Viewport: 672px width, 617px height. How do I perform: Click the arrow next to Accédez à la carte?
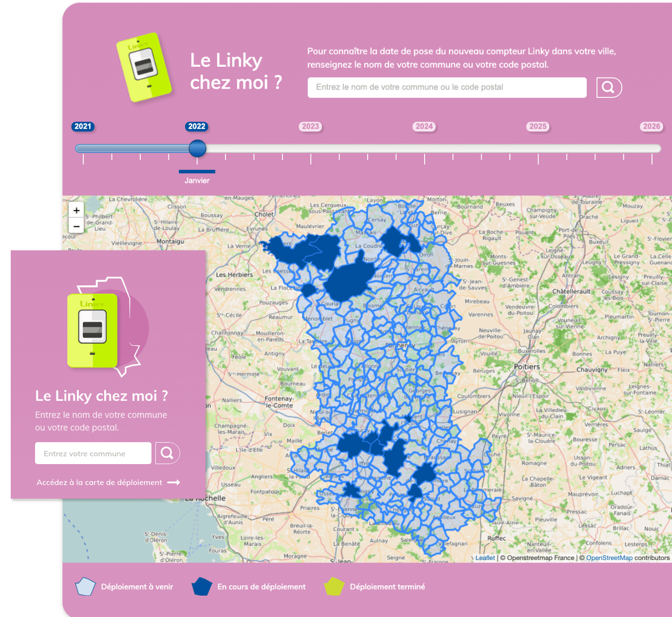(174, 483)
